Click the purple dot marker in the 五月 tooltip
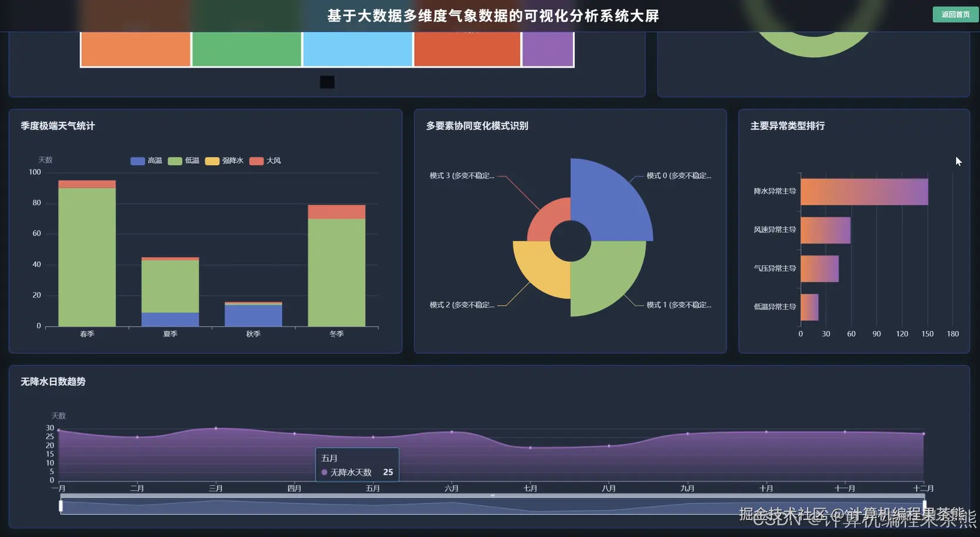980x537 pixels. pos(324,472)
